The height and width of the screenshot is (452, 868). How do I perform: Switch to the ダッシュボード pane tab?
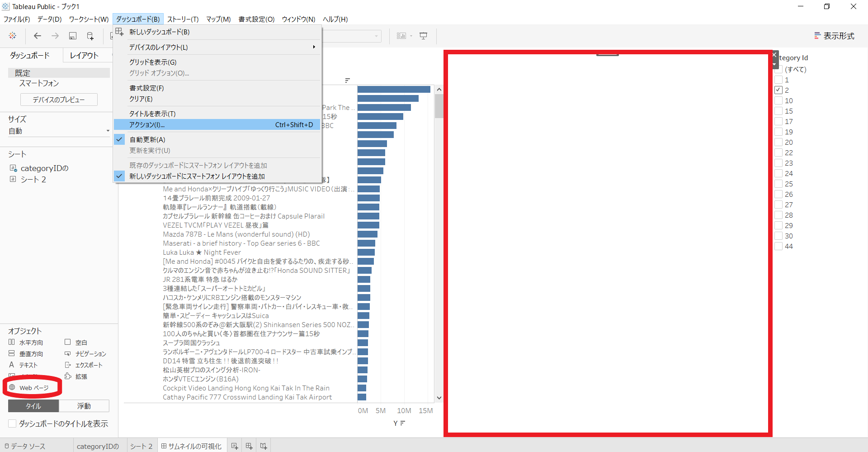(x=30, y=55)
